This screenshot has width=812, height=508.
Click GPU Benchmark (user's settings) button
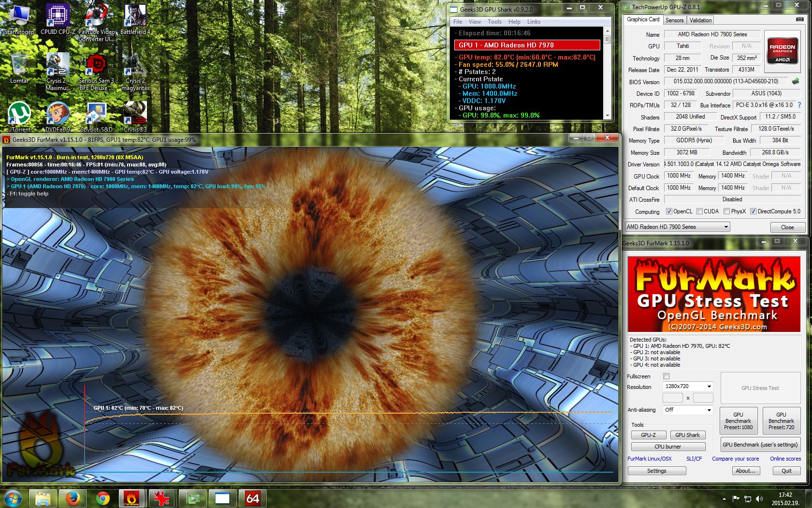click(x=760, y=445)
